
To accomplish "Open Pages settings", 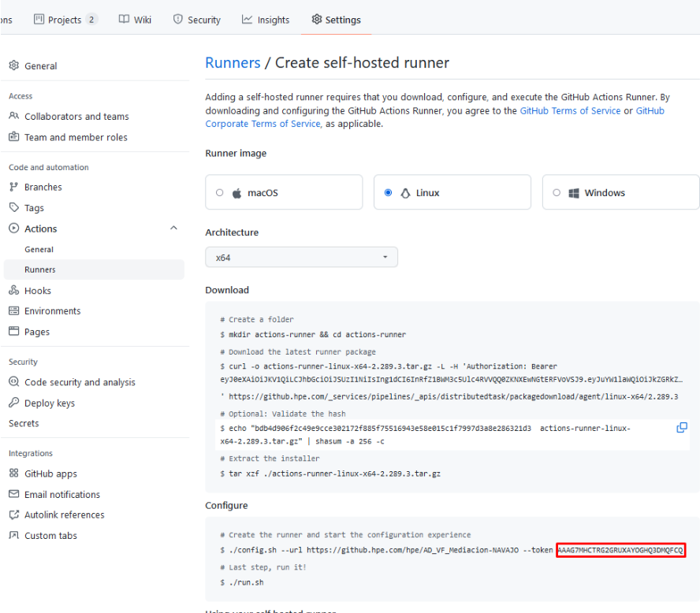I will [x=36, y=332].
